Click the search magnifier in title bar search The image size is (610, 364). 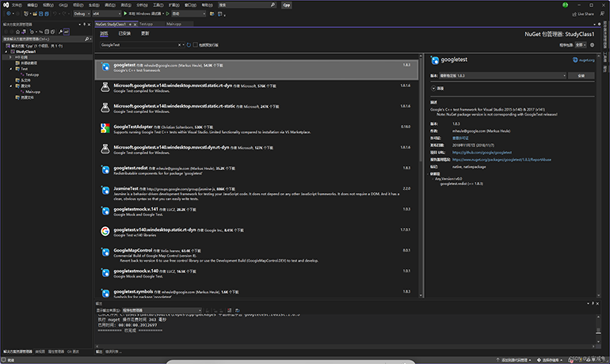pos(273,5)
